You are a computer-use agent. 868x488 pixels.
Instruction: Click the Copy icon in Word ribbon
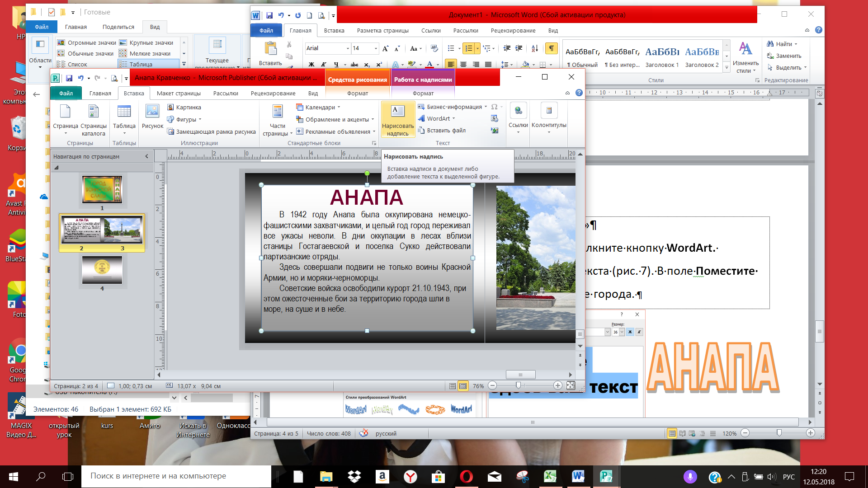click(x=289, y=56)
